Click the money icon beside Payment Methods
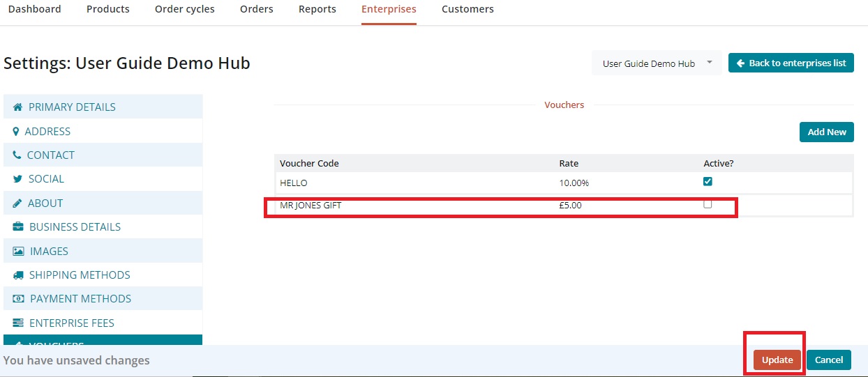This screenshot has height=377, width=868. (x=18, y=299)
